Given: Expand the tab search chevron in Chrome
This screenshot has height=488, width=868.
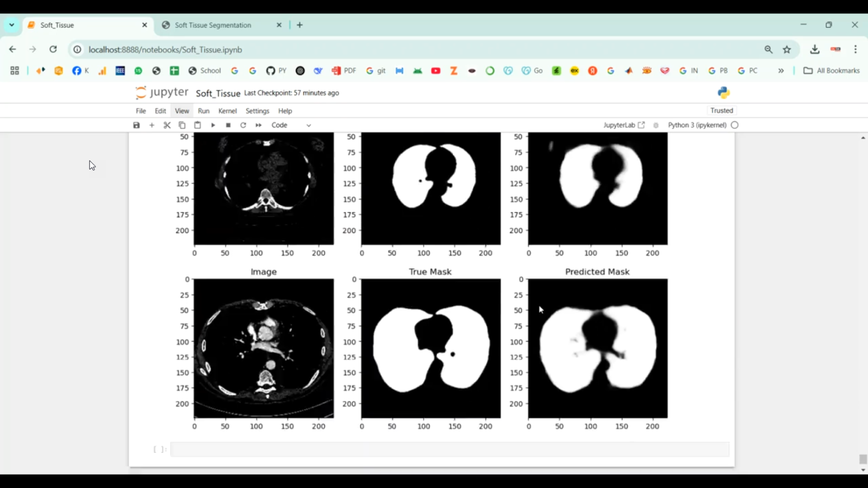Looking at the screenshot, I should 12,25.
